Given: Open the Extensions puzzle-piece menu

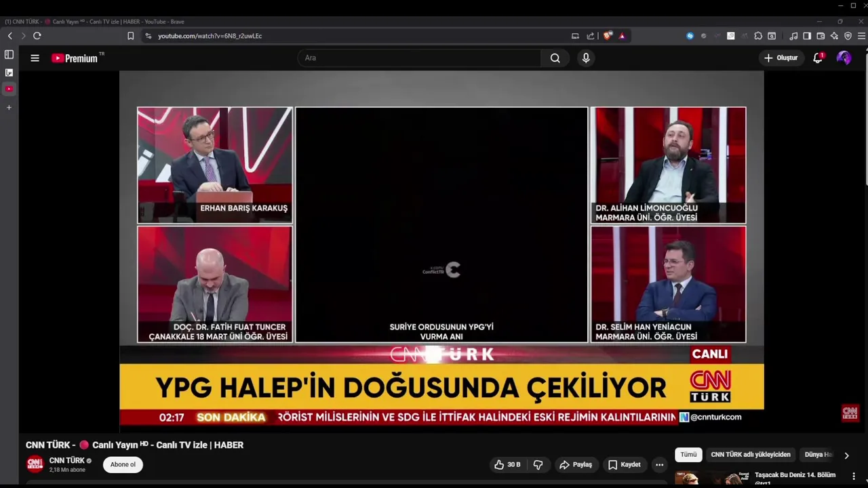Looking at the screenshot, I should click(x=758, y=36).
